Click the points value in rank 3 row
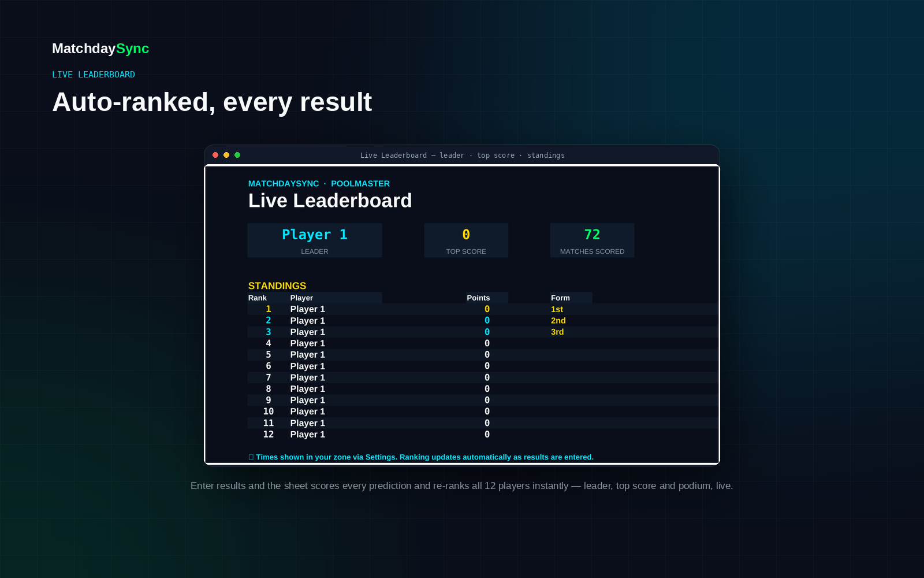This screenshot has width=924, height=578. (x=487, y=332)
